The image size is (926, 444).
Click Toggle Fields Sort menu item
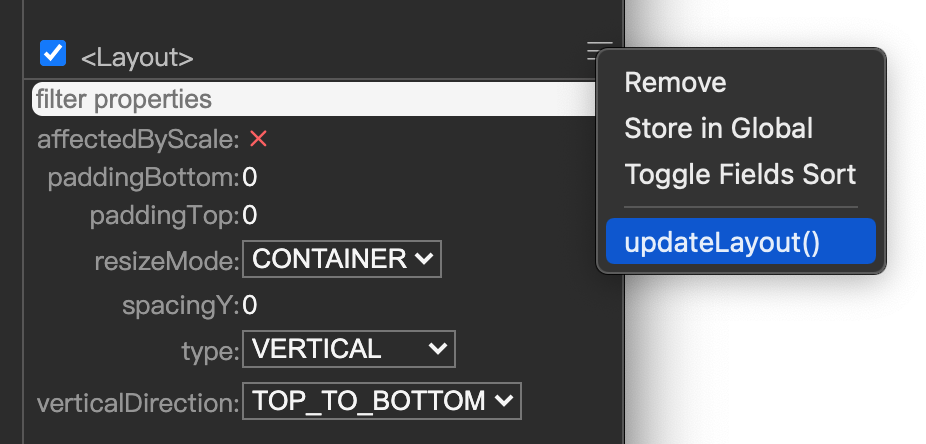tap(740, 175)
